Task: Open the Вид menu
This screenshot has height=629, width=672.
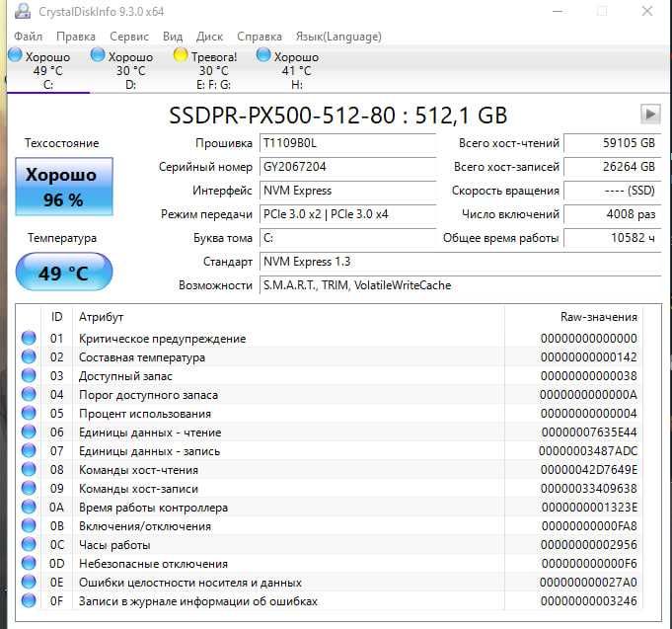Action: tap(173, 37)
